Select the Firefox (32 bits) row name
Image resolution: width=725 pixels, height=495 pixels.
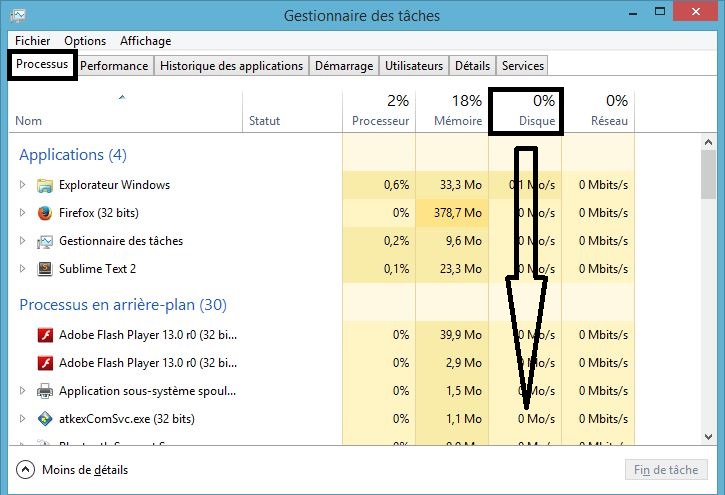[98, 213]
